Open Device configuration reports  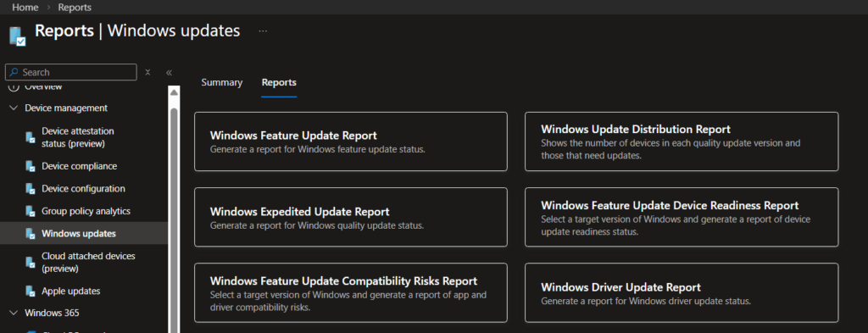(83, 189)
